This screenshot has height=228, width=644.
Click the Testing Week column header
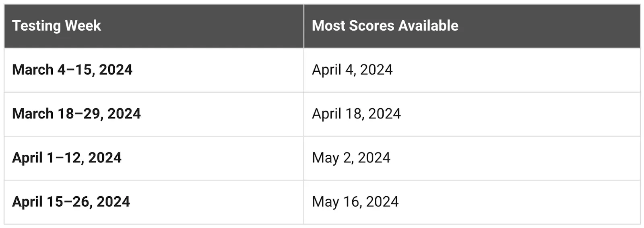pyautogui.click(x=56, y=26)
